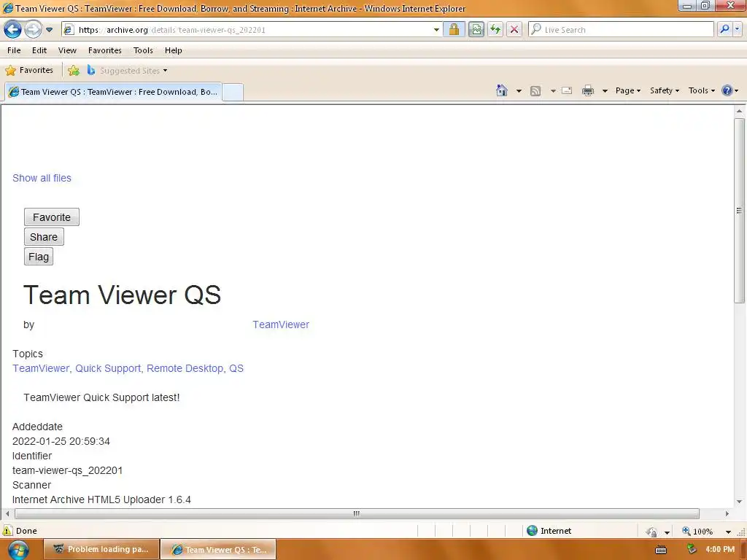Click the Show all files link
The width and height of the screenshot is (747, 560).
coord(42,178)
